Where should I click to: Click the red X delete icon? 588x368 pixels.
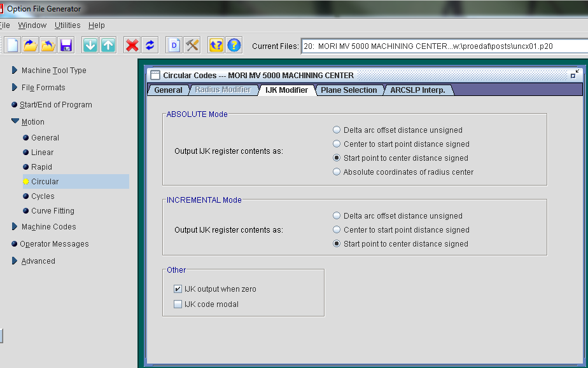tap(132, 45)
